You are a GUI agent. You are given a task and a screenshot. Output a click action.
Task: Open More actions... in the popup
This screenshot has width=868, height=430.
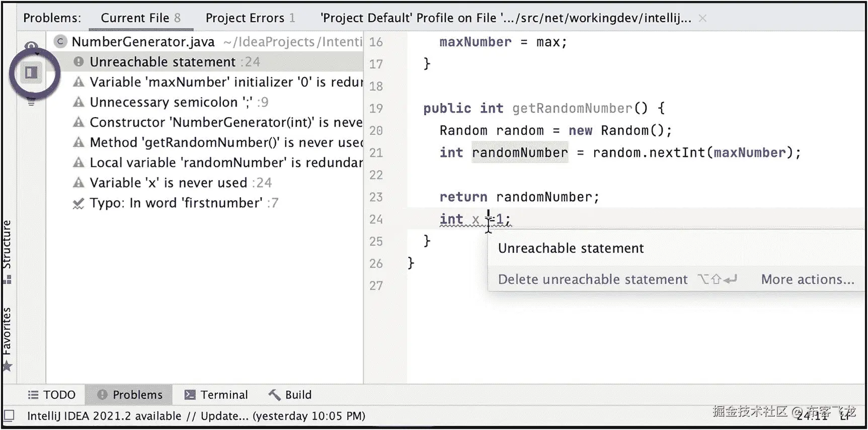click(808, 279)
